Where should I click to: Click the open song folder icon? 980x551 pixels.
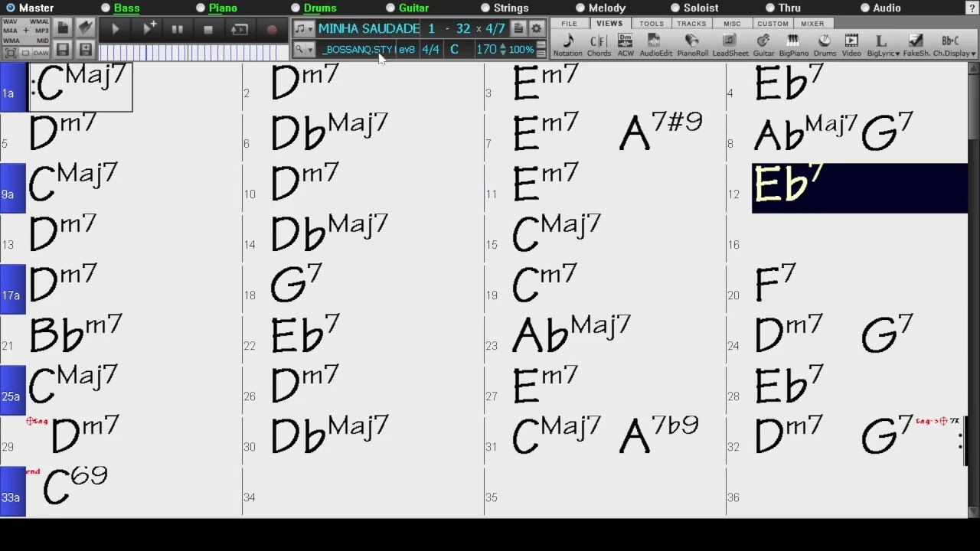pos(86,28)
